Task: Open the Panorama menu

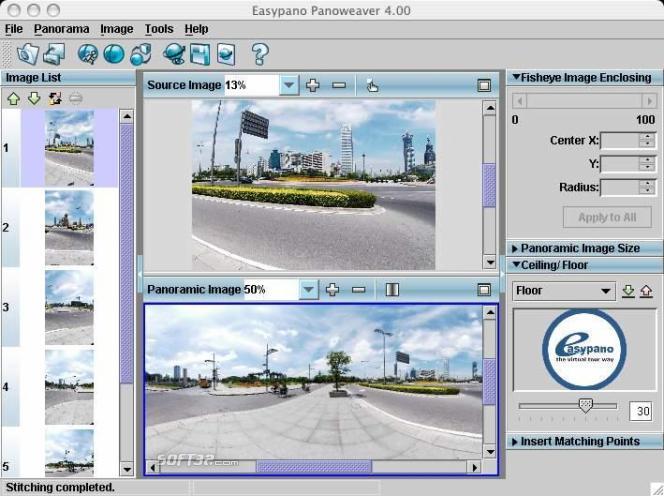Action: point(61,29)
